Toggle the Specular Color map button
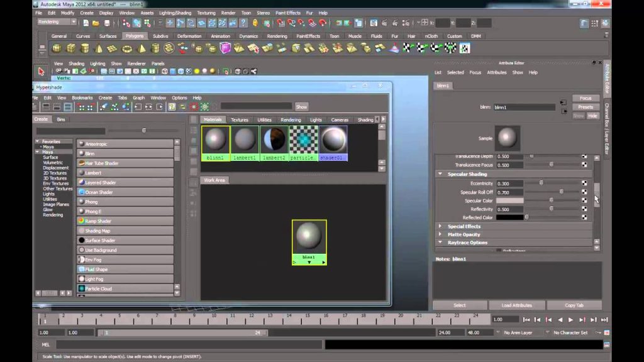This screenshot has height=362, width=644. click(x=584, y=200)
